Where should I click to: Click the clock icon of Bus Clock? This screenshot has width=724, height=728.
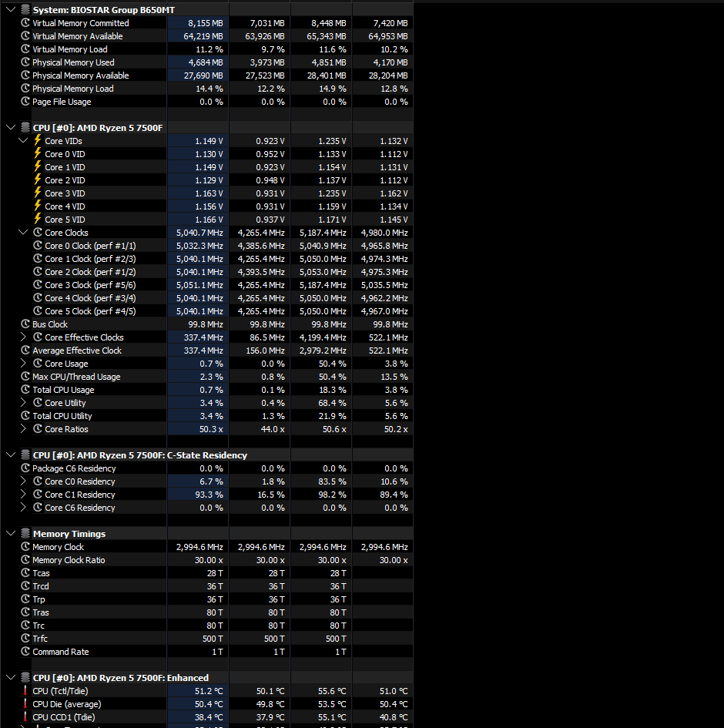tap(25, 324)
